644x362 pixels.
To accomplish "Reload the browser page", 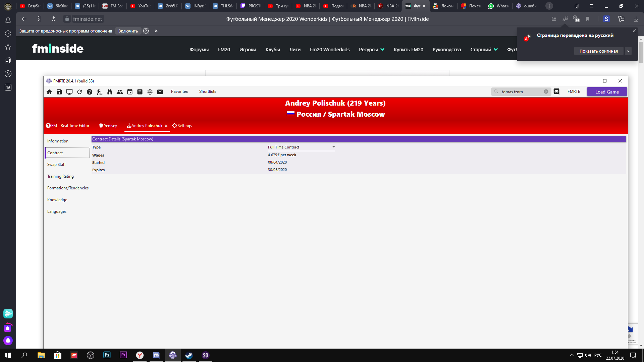I will point(53,19).
